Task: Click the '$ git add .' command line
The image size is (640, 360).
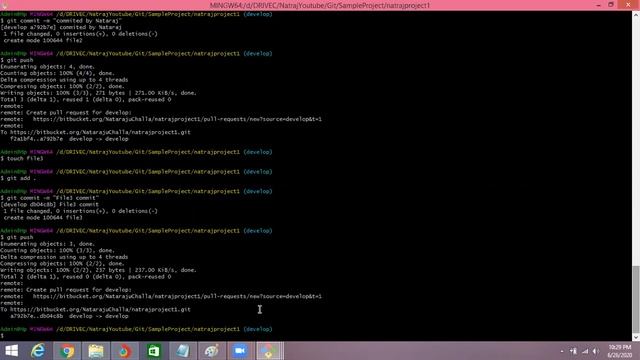Action: [x=18, y=178]
